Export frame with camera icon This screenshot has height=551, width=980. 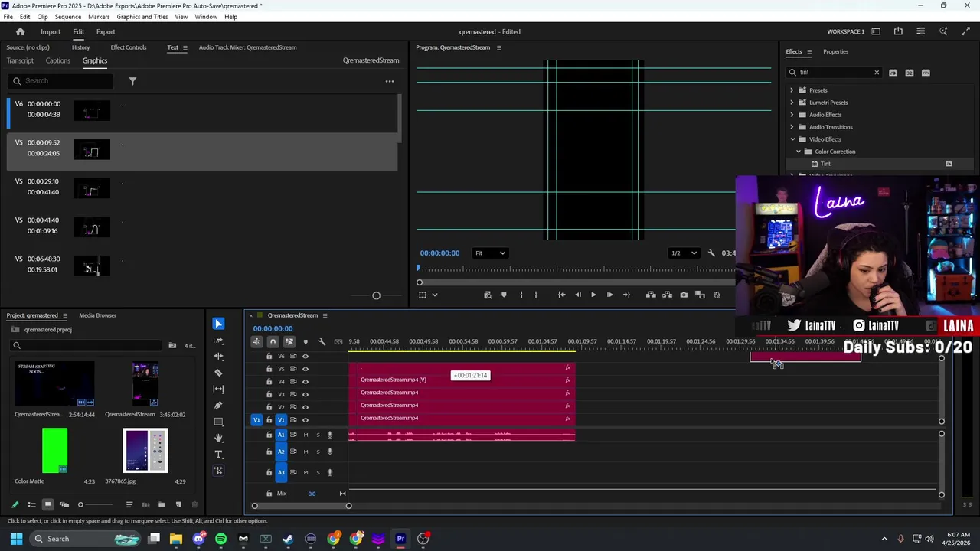pyautogui.click(x=684, y=295)
